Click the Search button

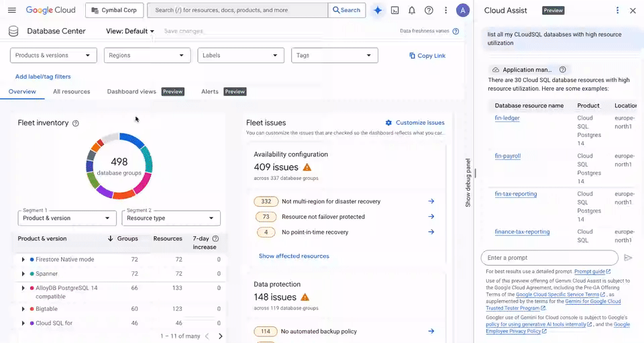click(346, 10)
